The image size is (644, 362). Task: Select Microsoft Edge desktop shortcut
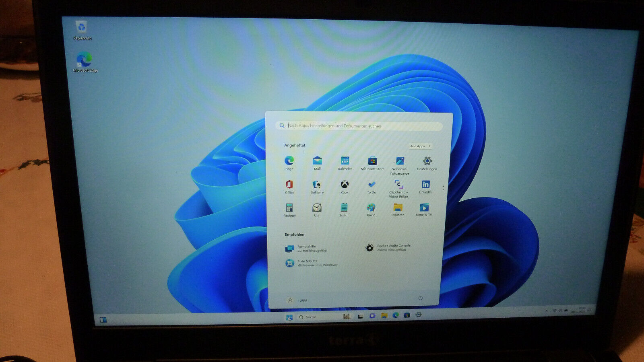[85, 62]
